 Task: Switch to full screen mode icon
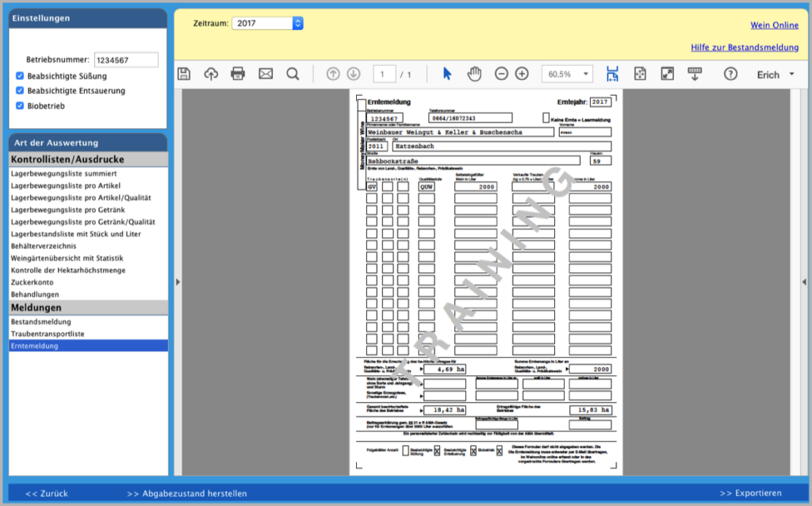tap(668, 74)
